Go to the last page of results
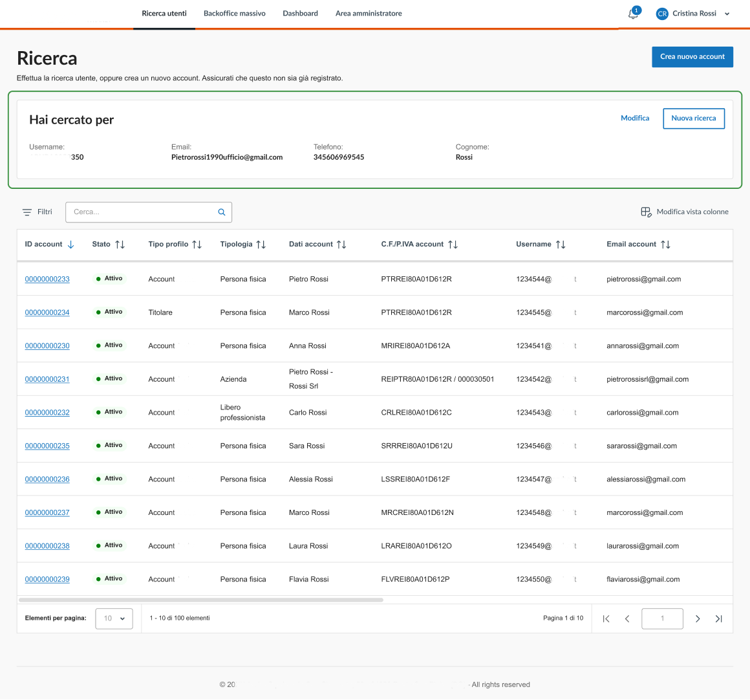The image size is (750, 700). pos(718,618)
